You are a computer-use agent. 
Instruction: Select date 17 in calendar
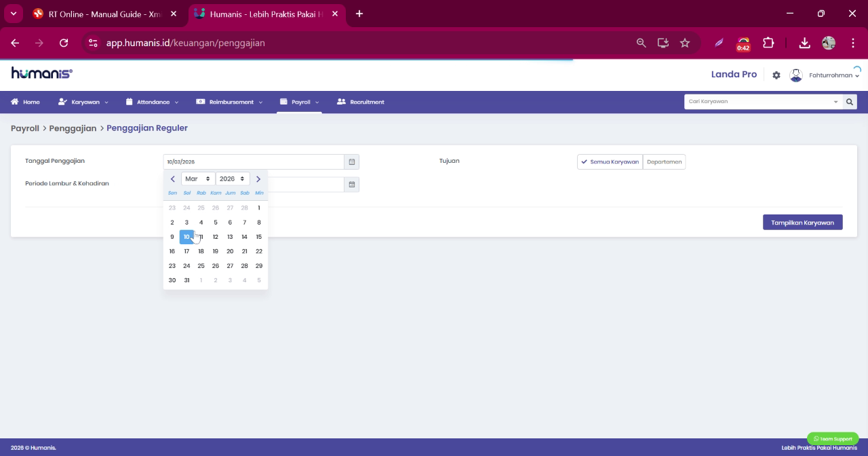click(186, 251)
